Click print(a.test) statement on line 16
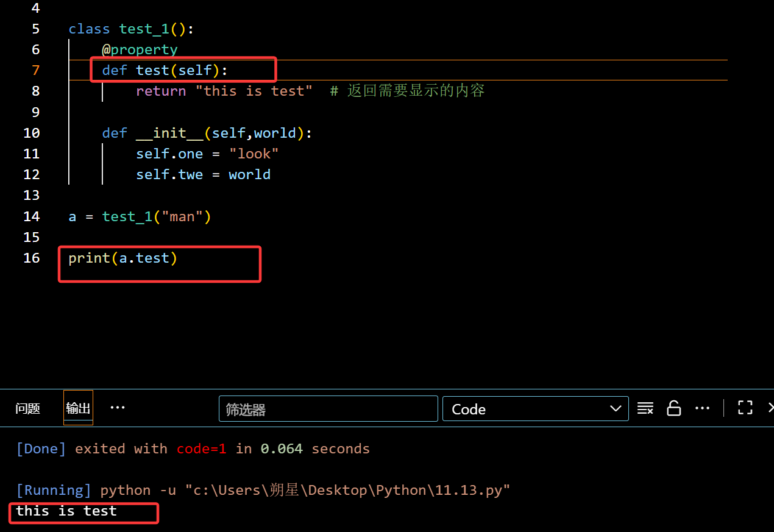The image size is (774, 532). [122, 258]
